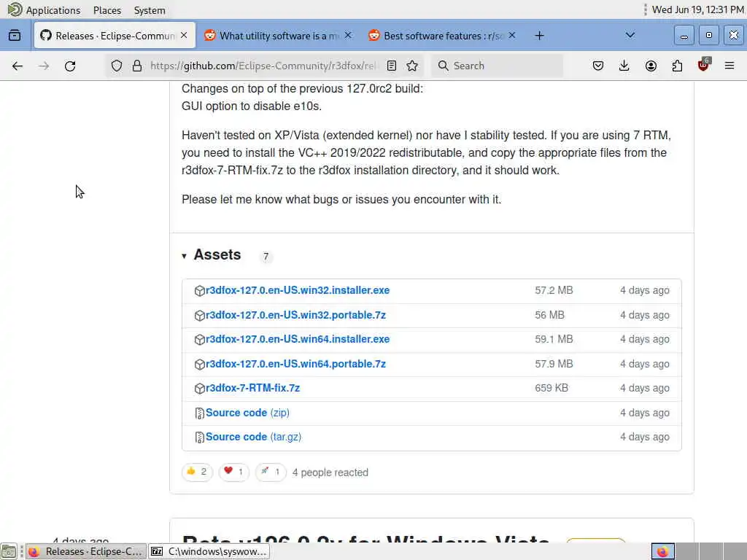The image size is (747, 560).
Task: Click package icon beside win32.installer.exe
Action: 200,290
